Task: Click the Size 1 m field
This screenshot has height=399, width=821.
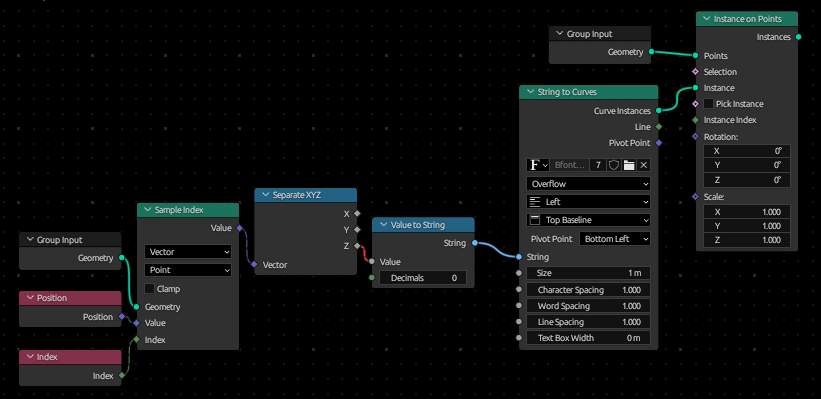Action: point(589,273)
